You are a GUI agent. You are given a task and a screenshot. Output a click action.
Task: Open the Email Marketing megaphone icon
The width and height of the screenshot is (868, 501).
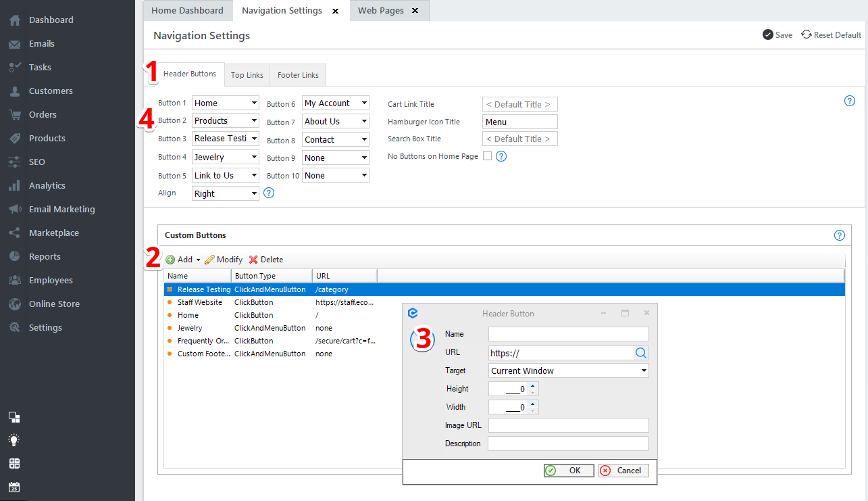tap(15, 210)
